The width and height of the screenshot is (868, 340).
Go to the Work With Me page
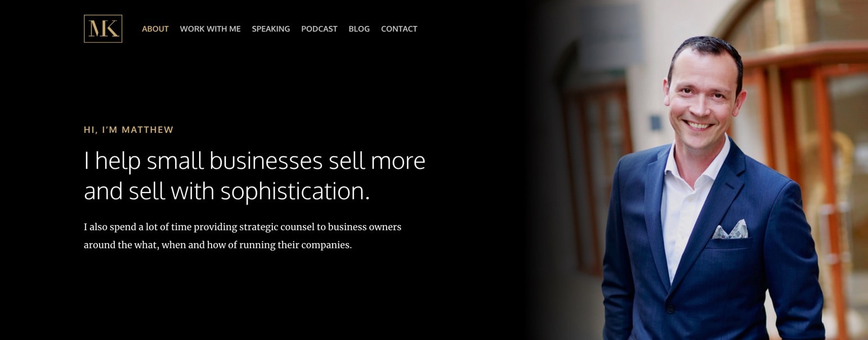click(210, 29)
